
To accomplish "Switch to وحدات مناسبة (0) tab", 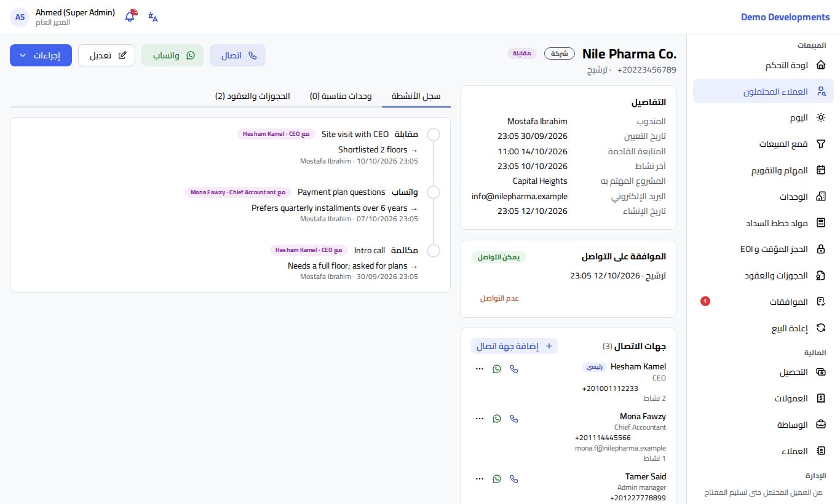I will (341, 96).
